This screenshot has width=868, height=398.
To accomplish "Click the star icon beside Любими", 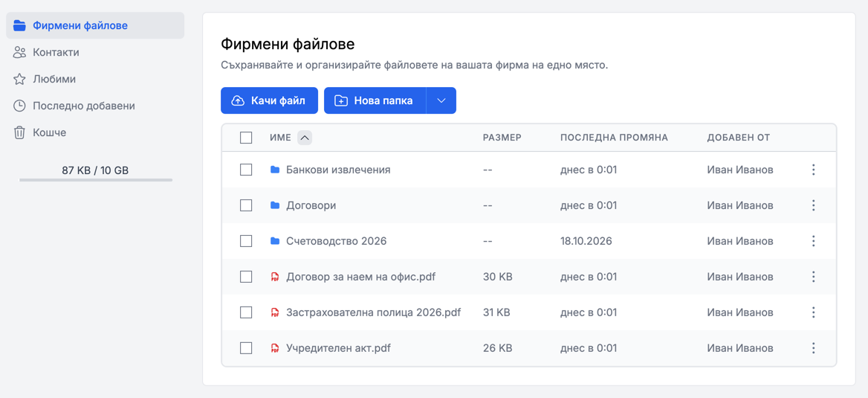I will 20,80.
